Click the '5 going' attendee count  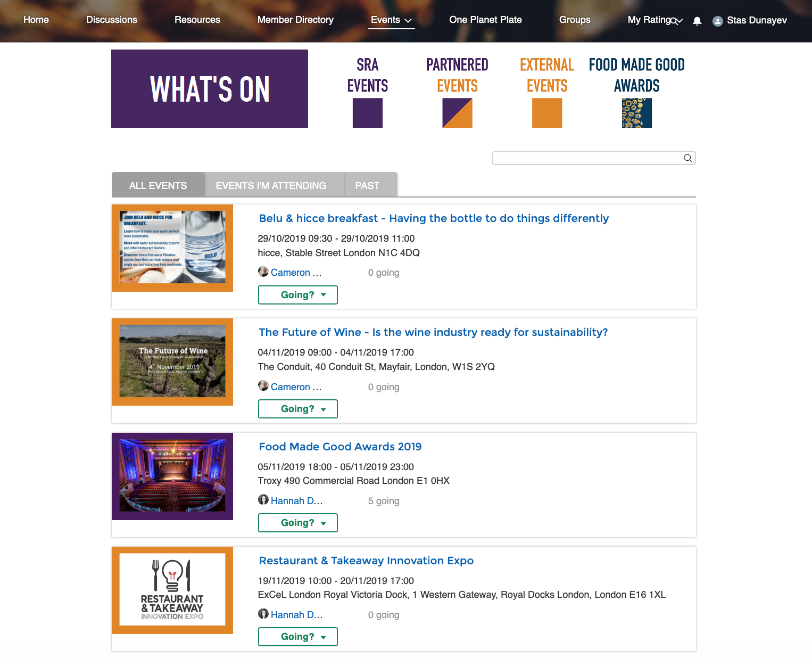tap(384, 501)
